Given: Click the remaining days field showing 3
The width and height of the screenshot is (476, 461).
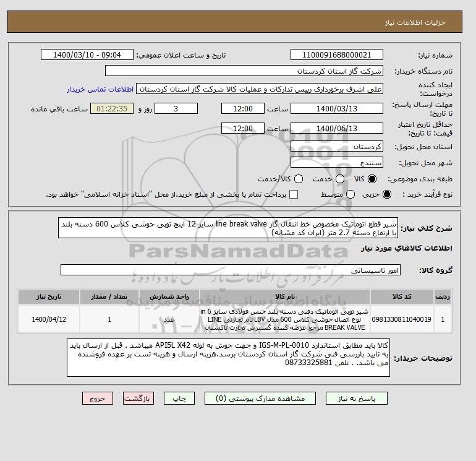Looking at the screenshot, I should (x=176, y=108).
